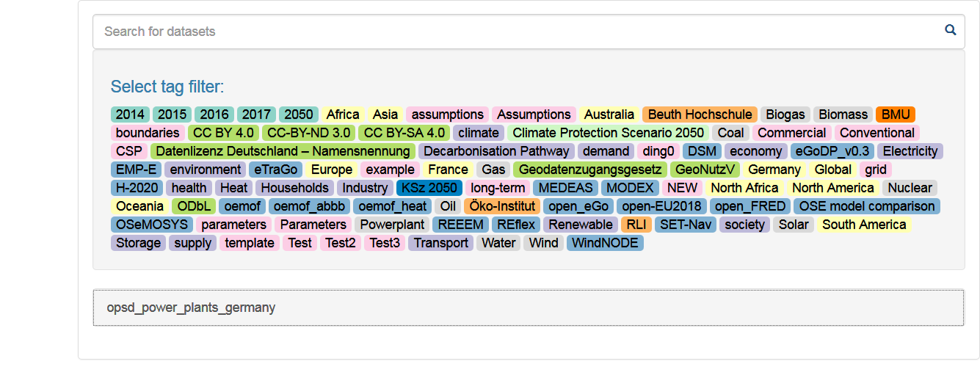Filter by climate tag
This screenshot has width=980, height=375.
tap(479, 133)
